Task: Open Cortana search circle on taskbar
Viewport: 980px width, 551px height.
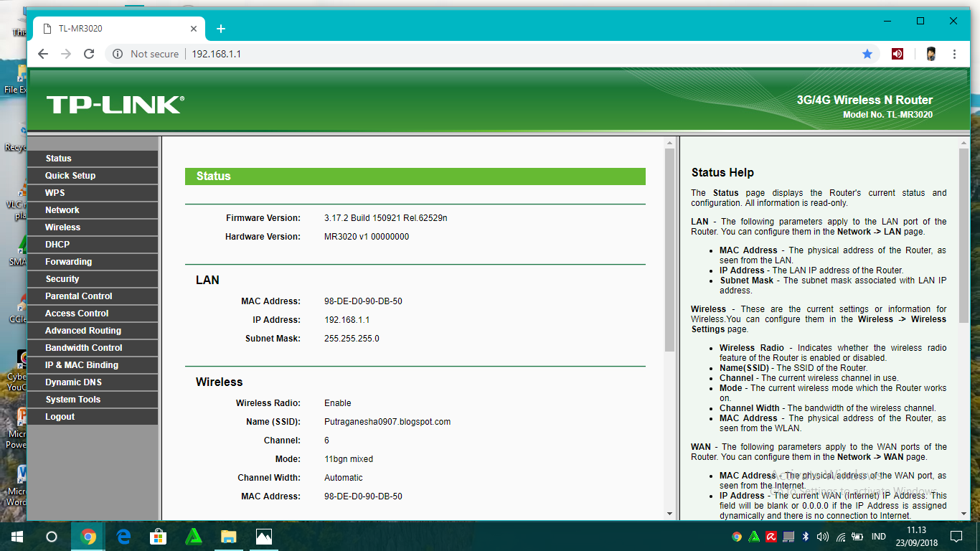Action: (x=52, y=536)
